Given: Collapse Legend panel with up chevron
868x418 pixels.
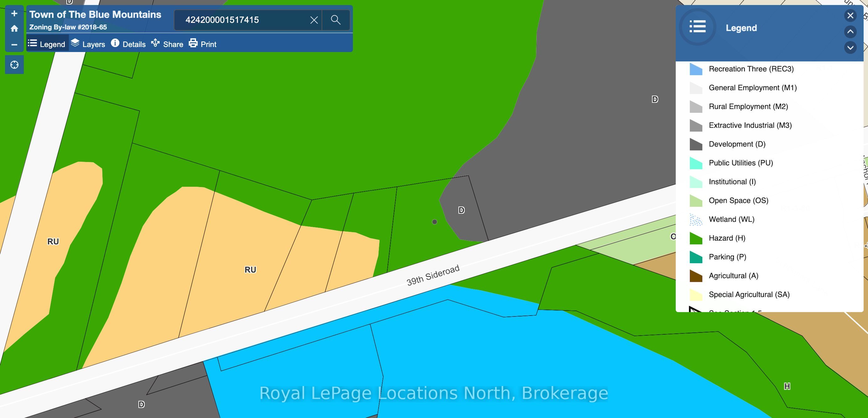Looking at the screenshot, I should pos(850,32).
